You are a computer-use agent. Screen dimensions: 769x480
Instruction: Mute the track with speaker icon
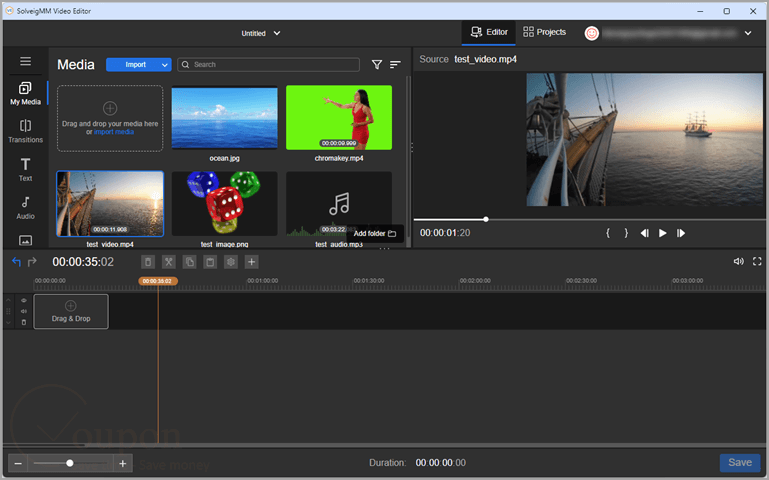pyautogui.click(x=24, y=311)
